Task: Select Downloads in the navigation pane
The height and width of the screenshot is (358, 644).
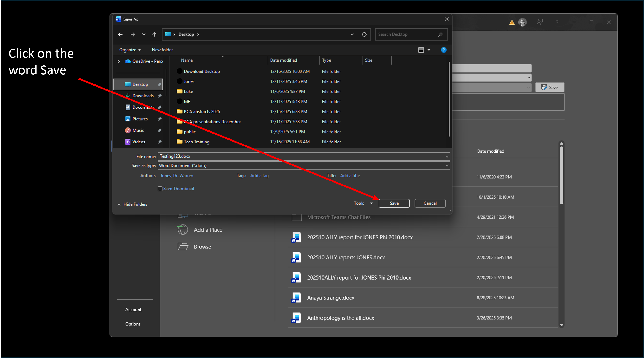Action: click(x=143, y=96)
